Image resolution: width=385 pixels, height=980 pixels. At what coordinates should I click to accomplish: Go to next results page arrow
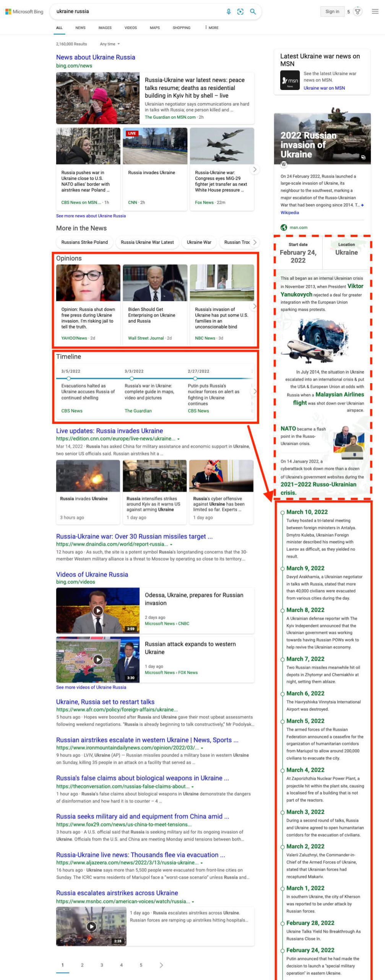click(x=161, y=965)
